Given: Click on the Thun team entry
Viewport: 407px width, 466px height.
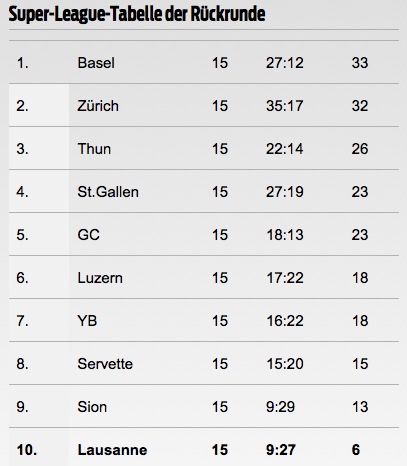Looking at the screenshot, I should pos(94,149).
